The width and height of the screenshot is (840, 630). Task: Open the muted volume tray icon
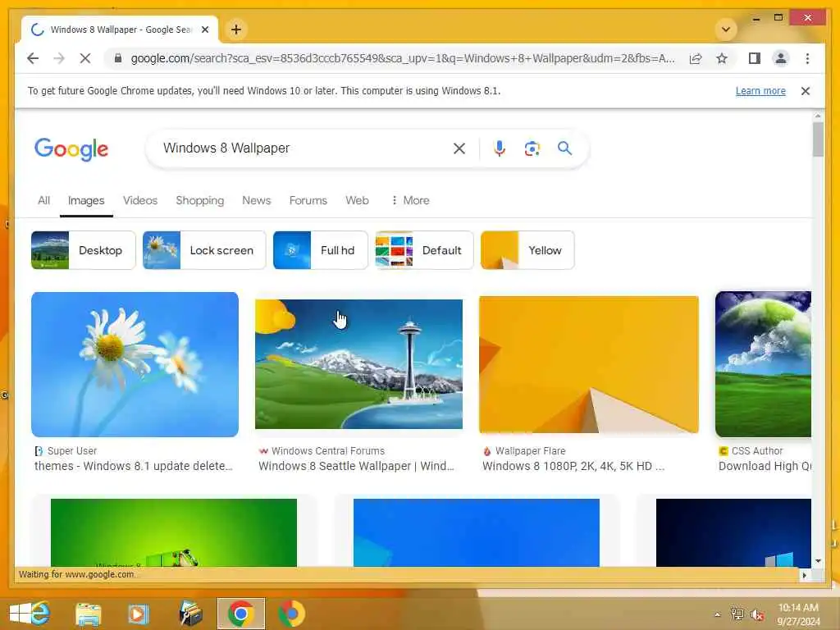757,614
